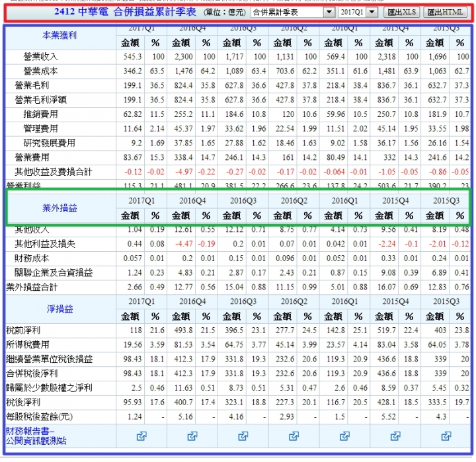Click the red -4.47 other gains value
Viewport: 476px width, 462px height.
(184, 244)
